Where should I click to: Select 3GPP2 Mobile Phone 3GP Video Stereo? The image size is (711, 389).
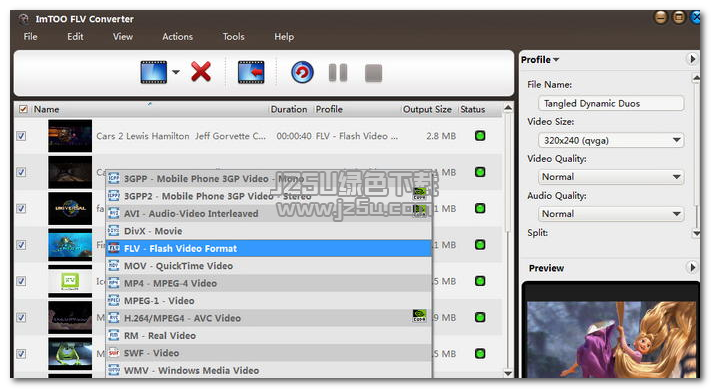click(x=269, y=196)
